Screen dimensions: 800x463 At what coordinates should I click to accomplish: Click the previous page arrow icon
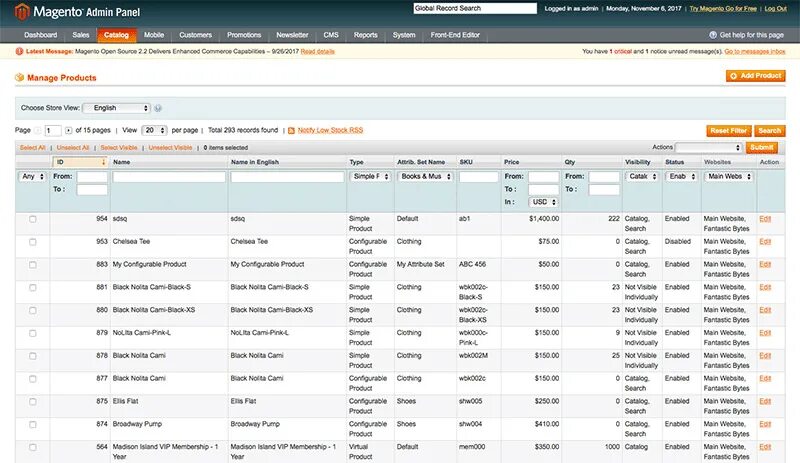pos(37,131)
